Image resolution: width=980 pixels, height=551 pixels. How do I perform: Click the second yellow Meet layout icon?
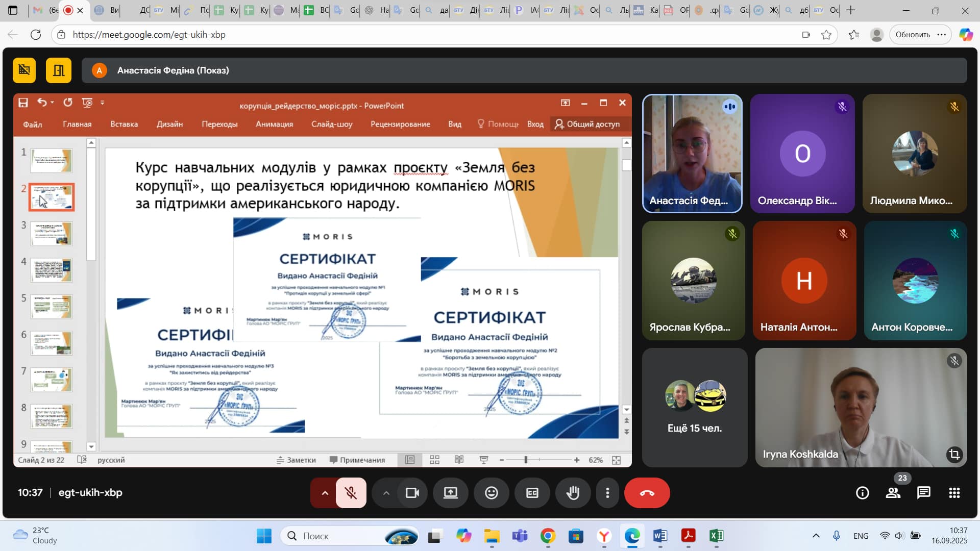click(x=59, y=70)
